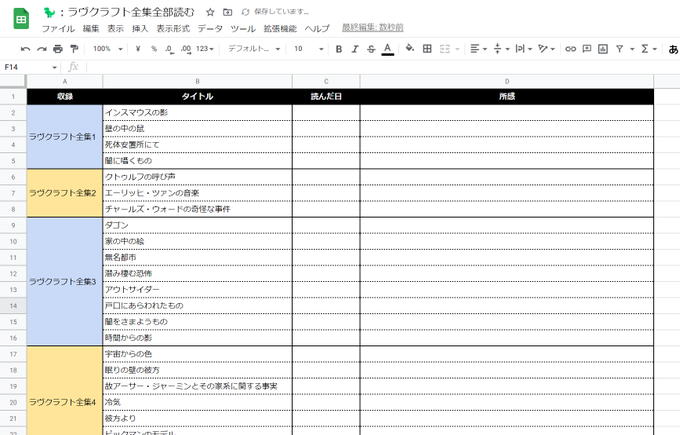
Task: Toggle bold formatting
Action: (x=339, y=49)
